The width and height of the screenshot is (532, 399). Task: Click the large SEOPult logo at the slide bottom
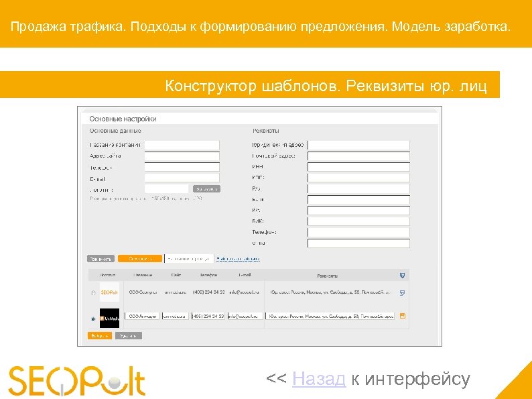click(x=77, y=380)
